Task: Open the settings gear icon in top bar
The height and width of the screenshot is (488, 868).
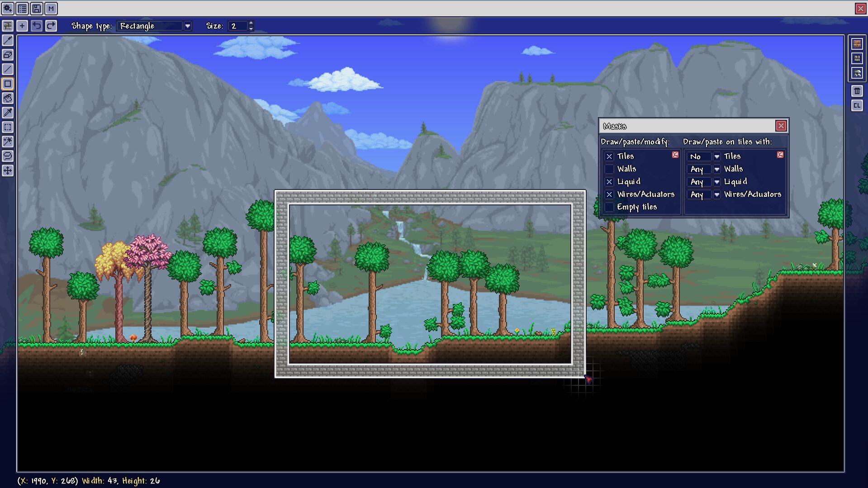Action: click(8, 9)
